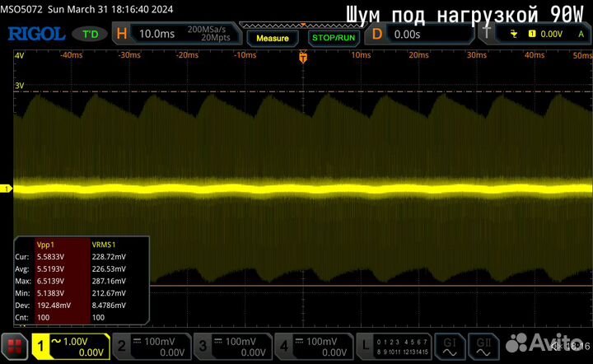Open the trigger edge settings icon
The width and height of the screenshot is (593, 364).
click(514, 34)
